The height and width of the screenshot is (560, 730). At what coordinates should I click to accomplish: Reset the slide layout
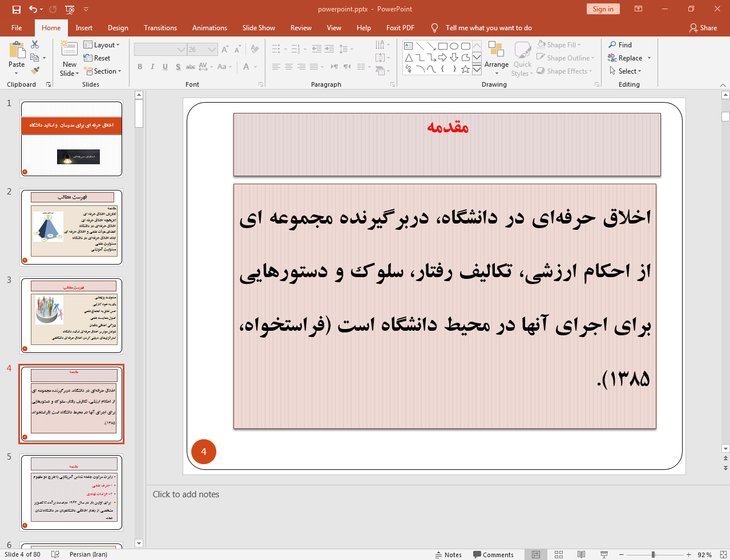click(x=97, y=58)
